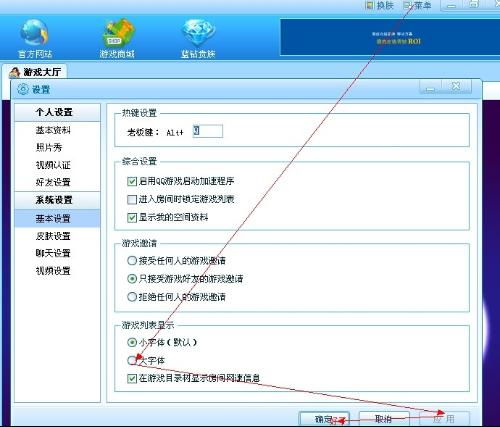The image size is (500, 427).
Task: Open 好友设置 in the sidebar
Action: pyautogui.click(x=53, y=182)
